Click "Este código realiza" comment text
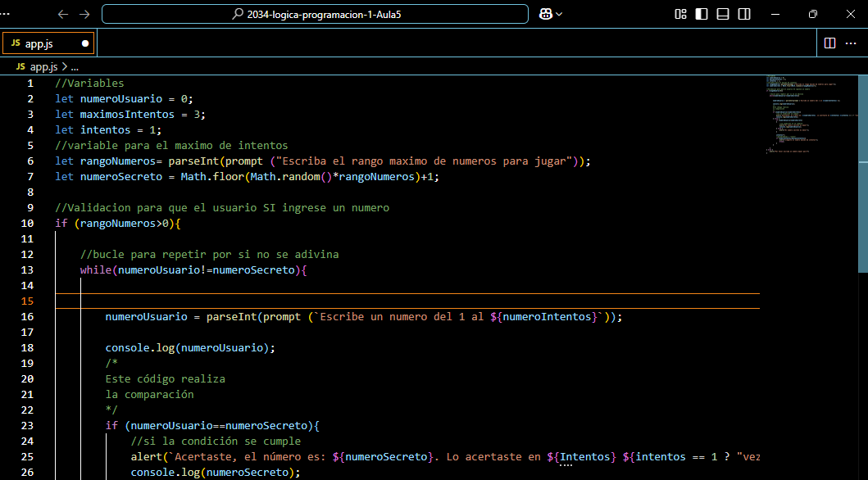The height and width of the screenshot is (480, 868). tap(166, 378)
